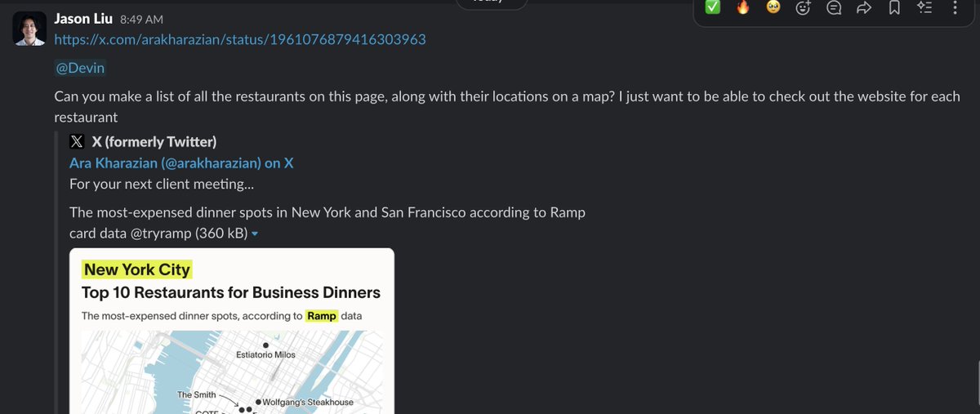Click Jason Liu's profile avatar
The image size is (980, 414).
click(28, 29)
